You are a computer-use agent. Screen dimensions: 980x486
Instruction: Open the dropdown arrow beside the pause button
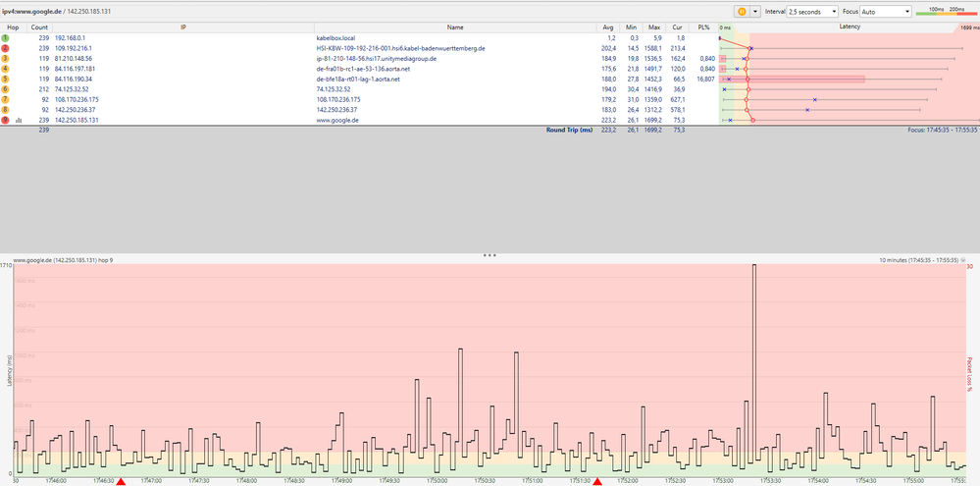coord(755,11)
